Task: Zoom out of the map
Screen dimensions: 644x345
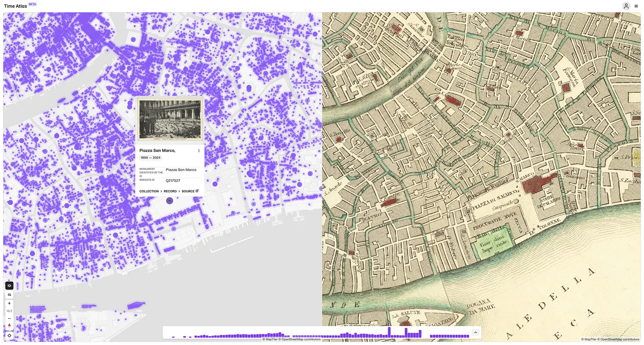Action: click(9, 319)
